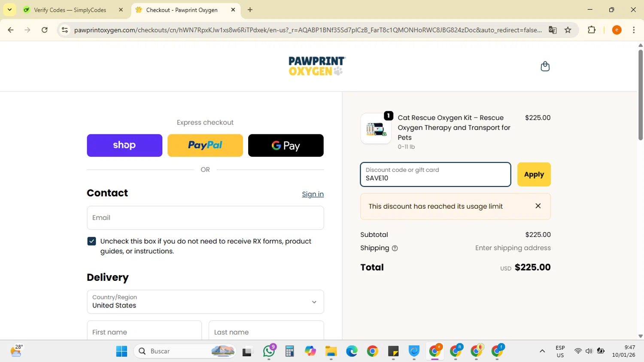
Task: Reload the checkout page
Action: [x=45, y=30]
